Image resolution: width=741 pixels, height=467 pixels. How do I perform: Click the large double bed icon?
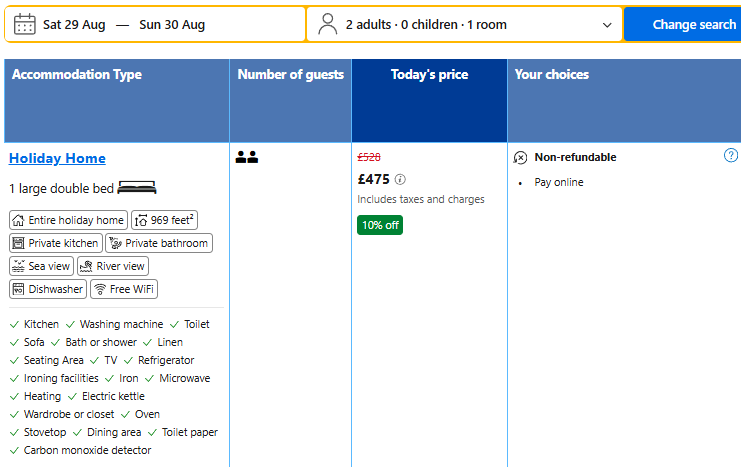pos(137,188)
